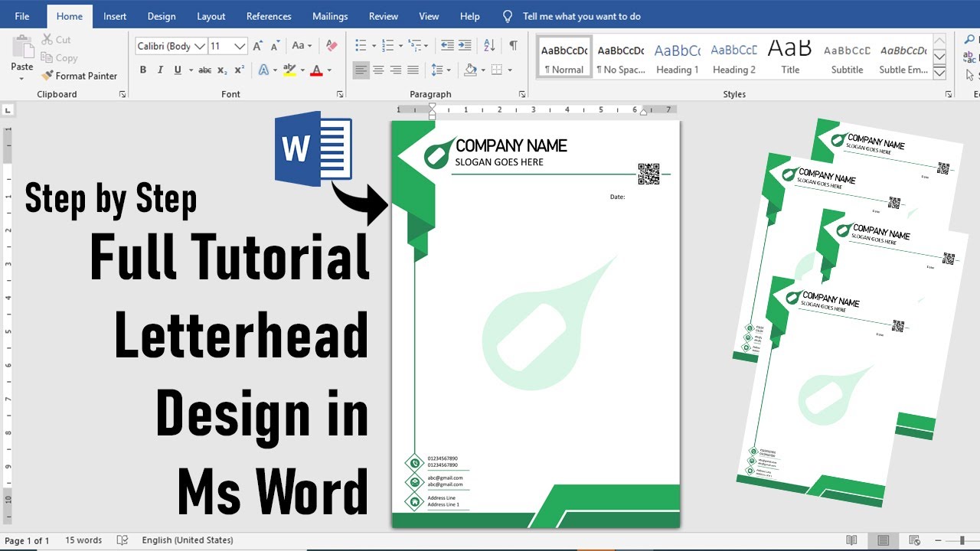Viewport: 980px width, 551px height.
Task: Open the proofing language icon in the status bar
Action: tap(122, 540)
